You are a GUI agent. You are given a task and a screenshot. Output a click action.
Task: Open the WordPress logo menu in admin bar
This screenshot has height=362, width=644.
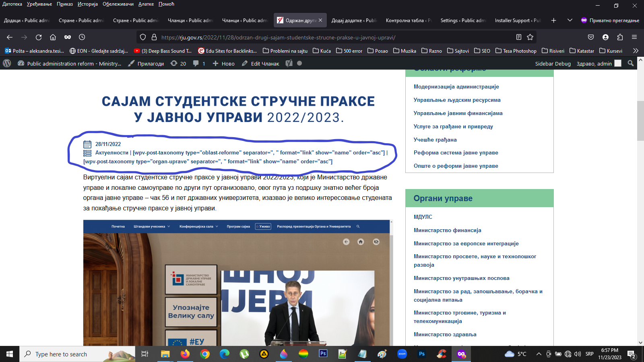tap(7, 64)
